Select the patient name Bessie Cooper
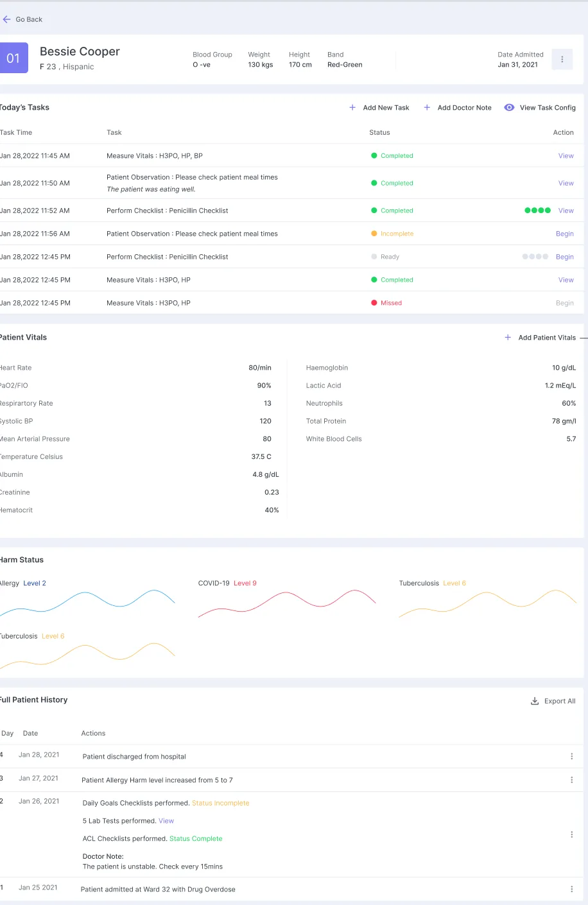588x905 pixels. click(x=80, y=51)
